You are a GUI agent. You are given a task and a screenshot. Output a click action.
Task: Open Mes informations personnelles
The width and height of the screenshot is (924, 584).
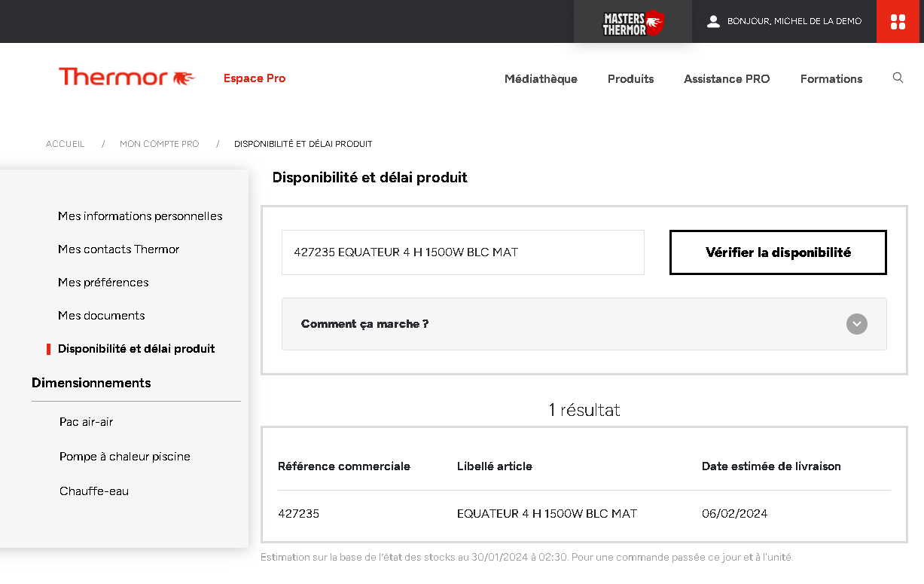tap(140, 216)
